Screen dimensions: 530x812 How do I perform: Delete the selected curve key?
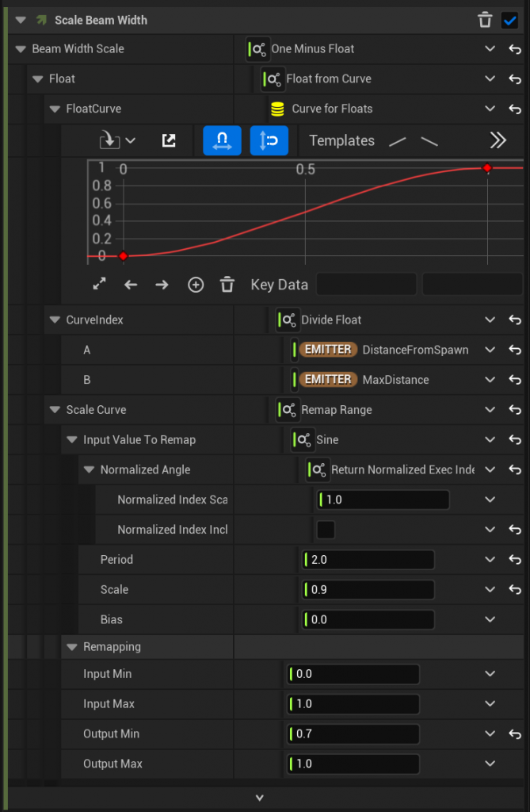(x=227, y=285)
